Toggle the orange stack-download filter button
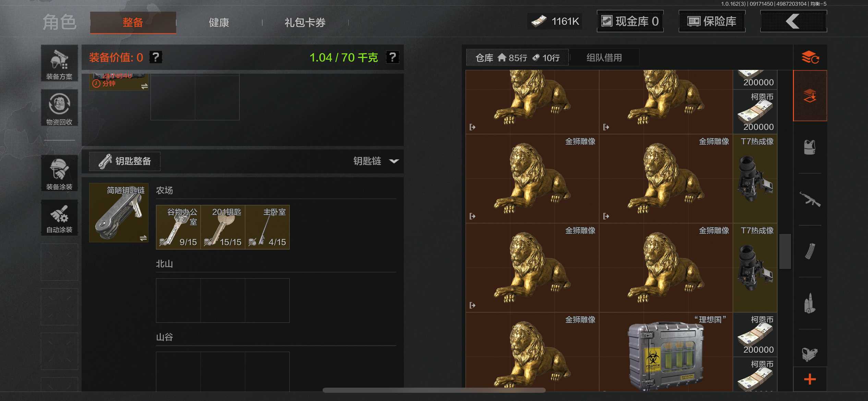Image resolution: width=868 pixels, height=401 pixels. 810,96
